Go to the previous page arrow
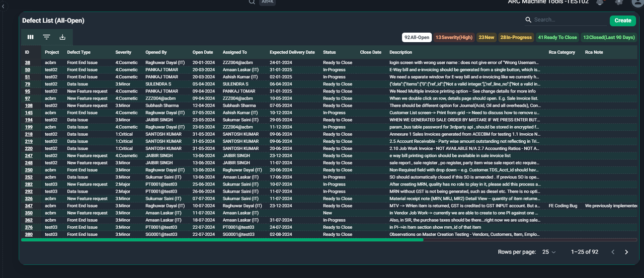Image resolution: width=644 pixels, height=278 pixels. [x=613, y=252]
